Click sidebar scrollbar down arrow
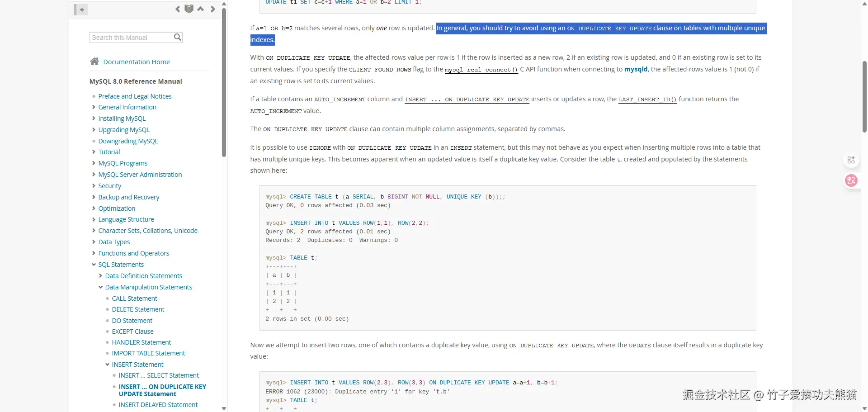The image size is (868, 412). click(224, 408)
